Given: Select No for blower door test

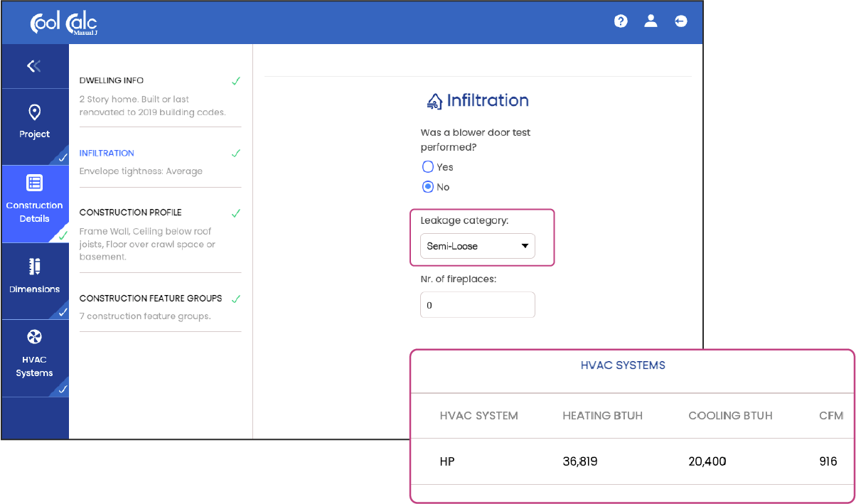Looking at the screenshot, I should 428,187.
